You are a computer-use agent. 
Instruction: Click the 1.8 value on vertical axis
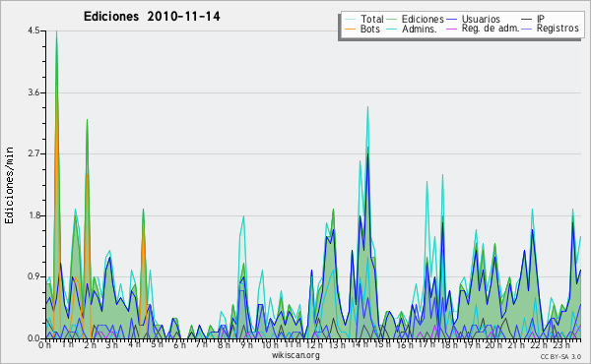(x=33, y=215)
